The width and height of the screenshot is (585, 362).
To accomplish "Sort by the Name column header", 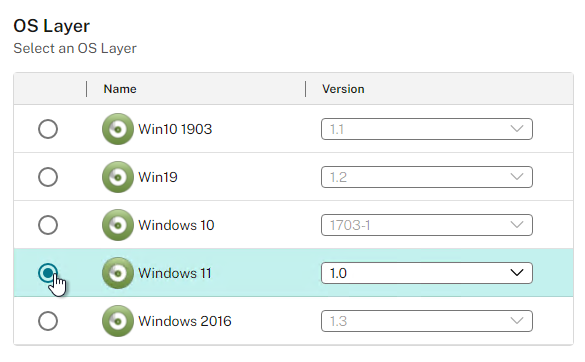I will (120, 89).
